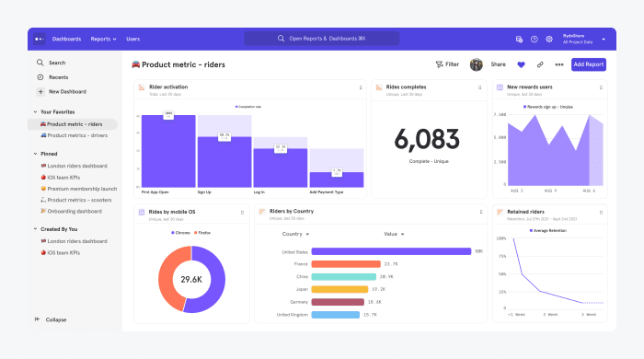Click the Rides completes report icon

click(x=379, y=87)
